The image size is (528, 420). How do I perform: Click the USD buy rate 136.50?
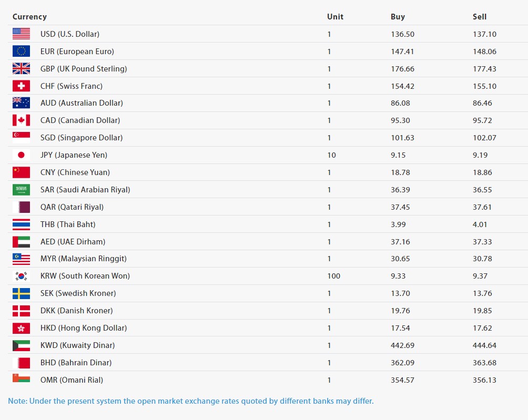pos(402,34)
